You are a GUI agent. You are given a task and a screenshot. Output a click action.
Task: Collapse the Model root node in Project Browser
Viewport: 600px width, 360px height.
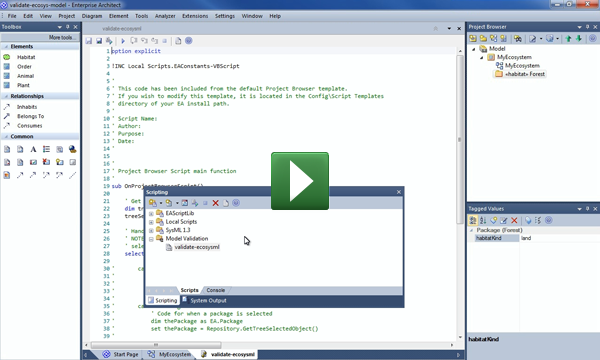(474, 49)
